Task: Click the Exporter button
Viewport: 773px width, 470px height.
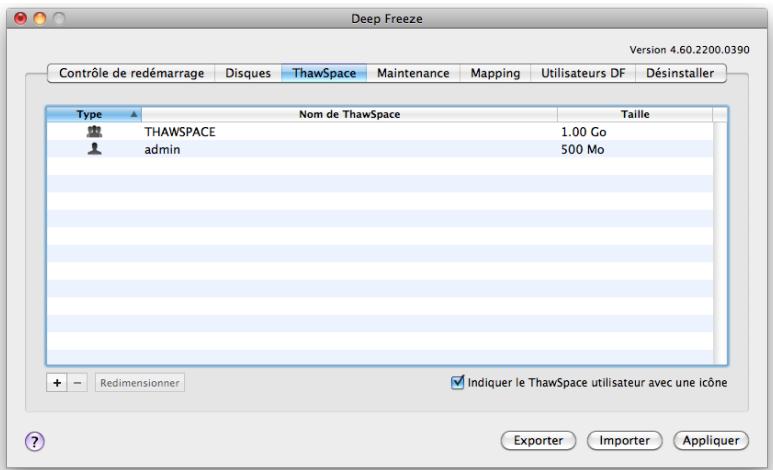Action: pos(538,440)
